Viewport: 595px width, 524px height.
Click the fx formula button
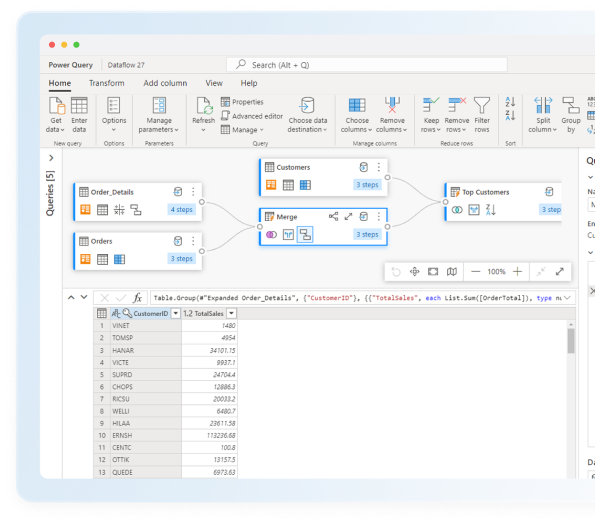coord(137,298)
